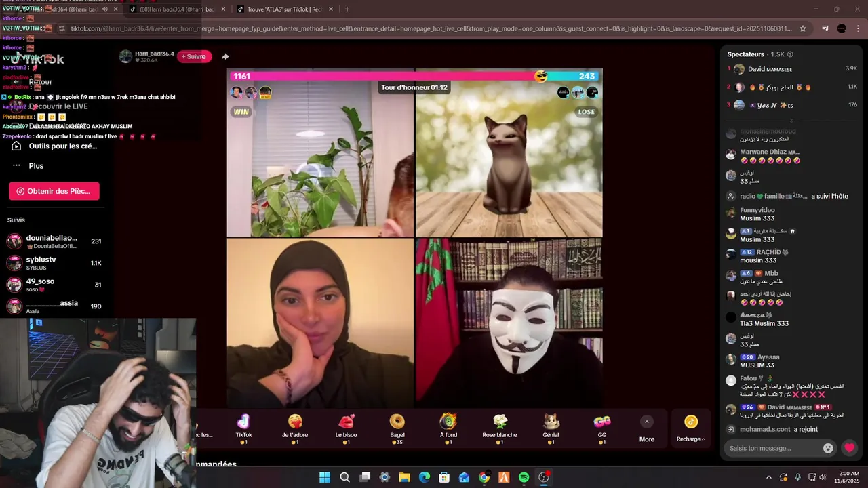Click Obtenir des Pièces button

click(54, 191)
